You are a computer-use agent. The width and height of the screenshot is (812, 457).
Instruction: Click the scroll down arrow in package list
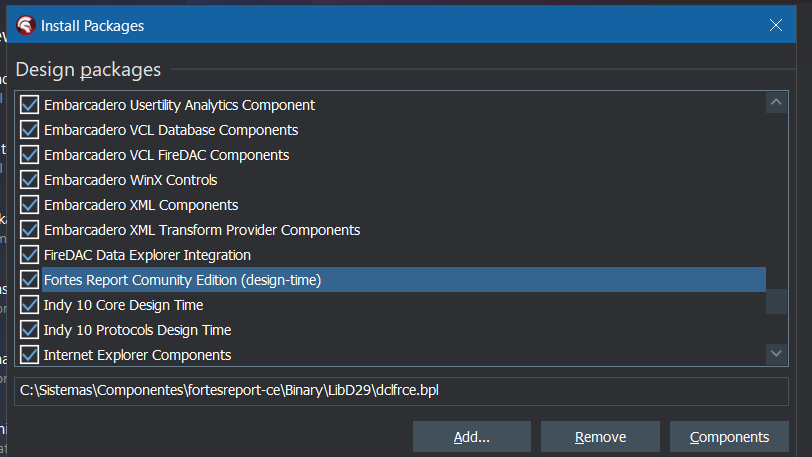[x=776, y=354]
